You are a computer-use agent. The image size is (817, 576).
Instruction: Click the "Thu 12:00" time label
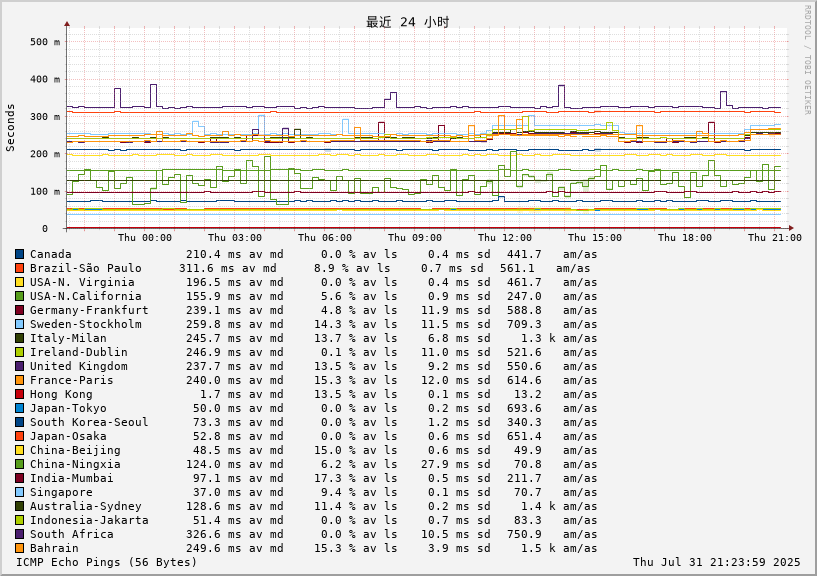coord(505,238)
